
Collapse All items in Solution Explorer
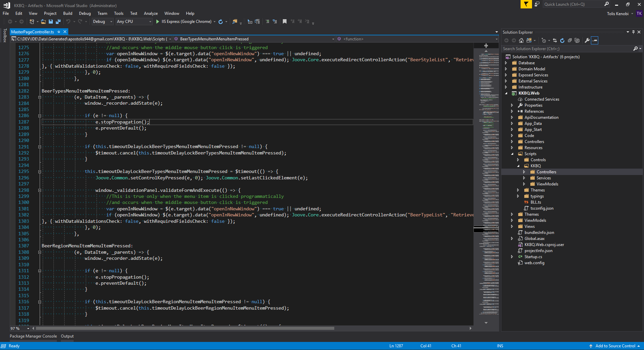pyautogui.click(x=570, y=40)
